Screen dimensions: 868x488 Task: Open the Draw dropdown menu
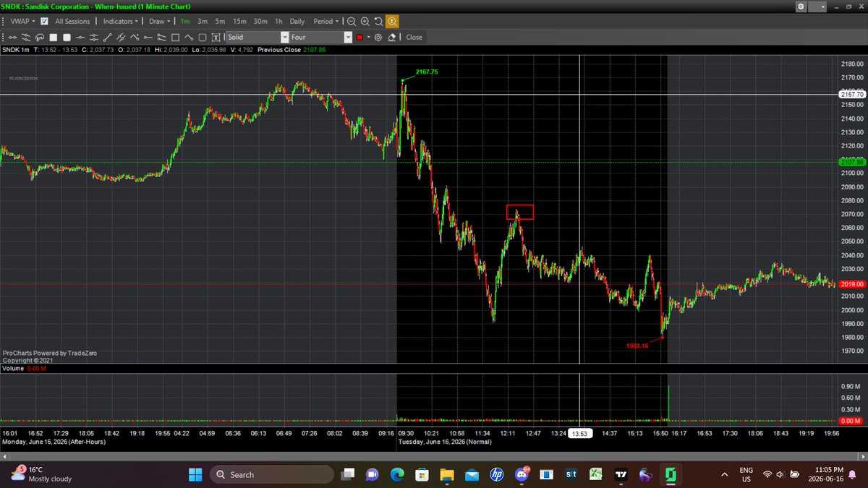point(160,22)
